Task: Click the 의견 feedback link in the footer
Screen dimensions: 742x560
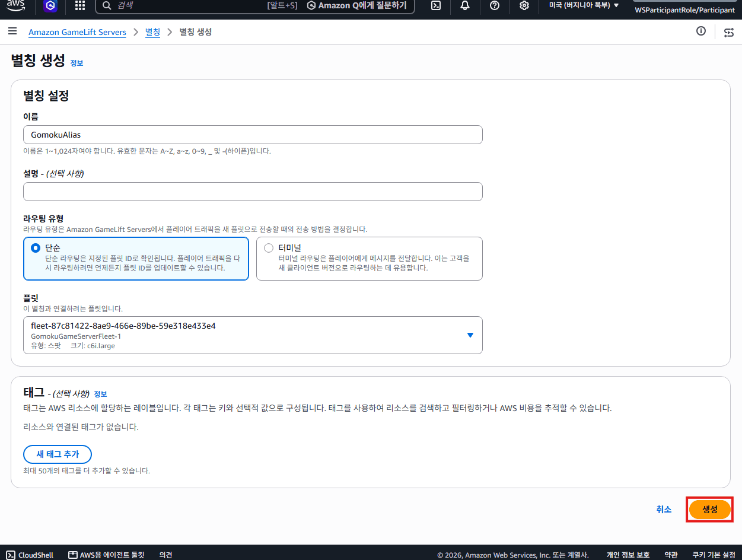Action: point(166,555)
